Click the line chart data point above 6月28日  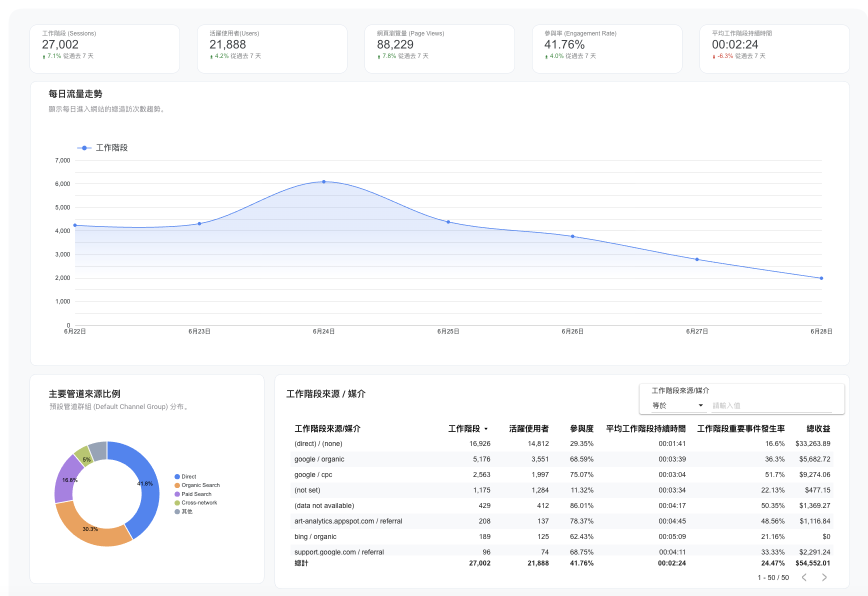(x=821, y=278)
